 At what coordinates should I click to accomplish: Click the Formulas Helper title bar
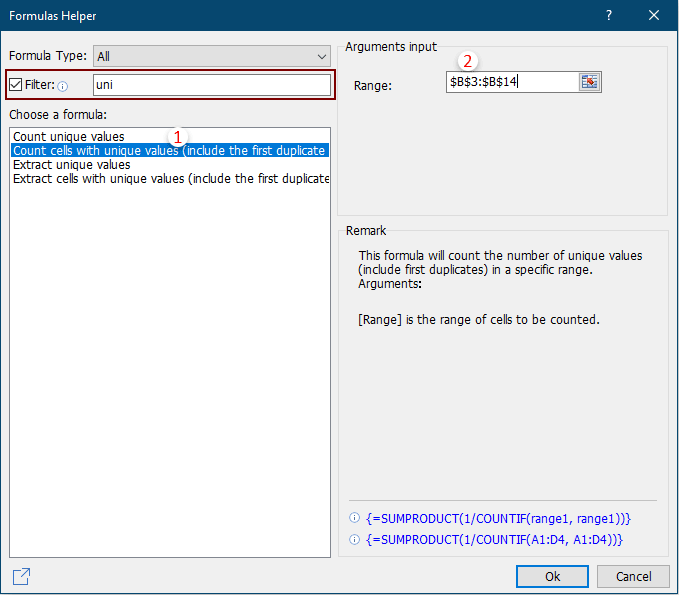point(300,15)
